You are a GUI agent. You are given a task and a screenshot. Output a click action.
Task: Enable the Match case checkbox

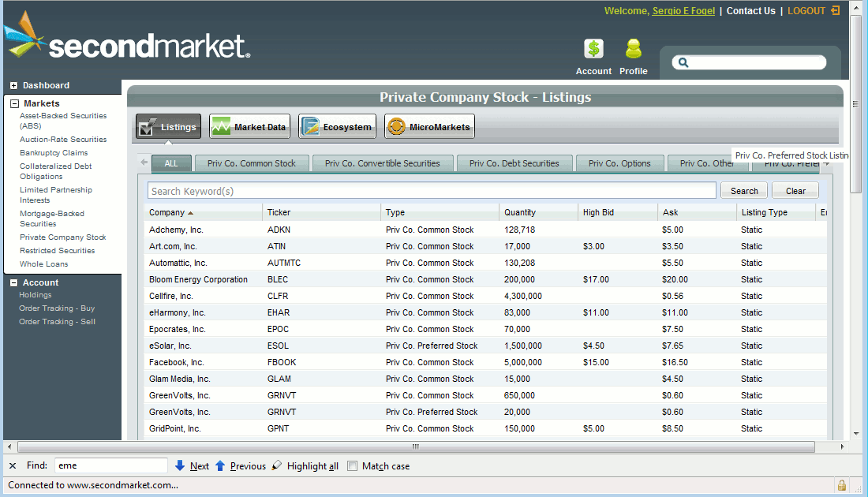(353, 466)
